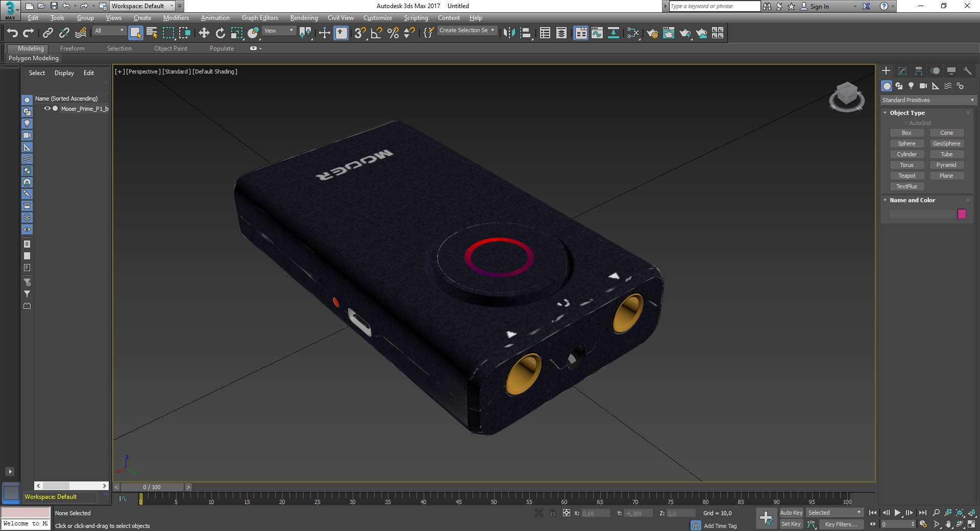Click the Cylinder object button

pos(906,154)
